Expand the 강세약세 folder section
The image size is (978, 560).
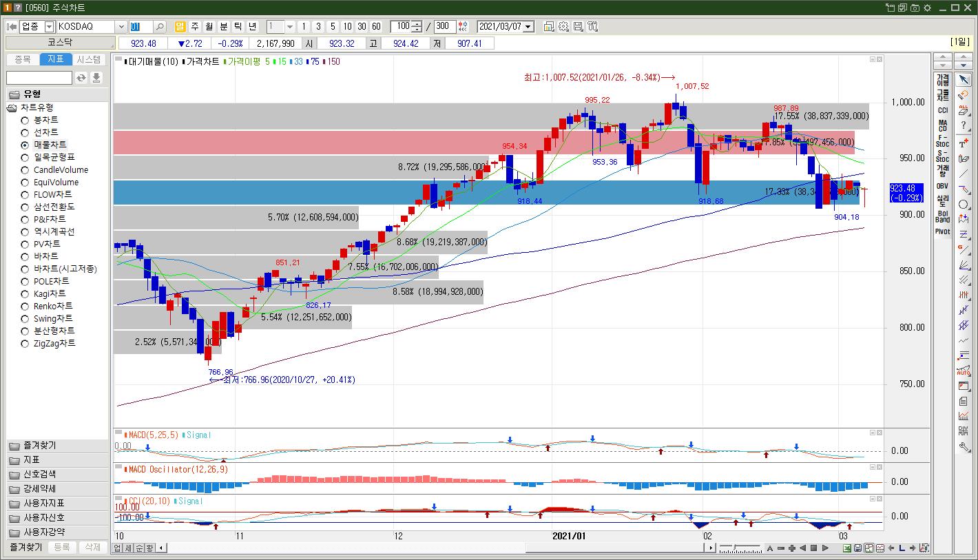pyautogui.click(x=57, y=489)
